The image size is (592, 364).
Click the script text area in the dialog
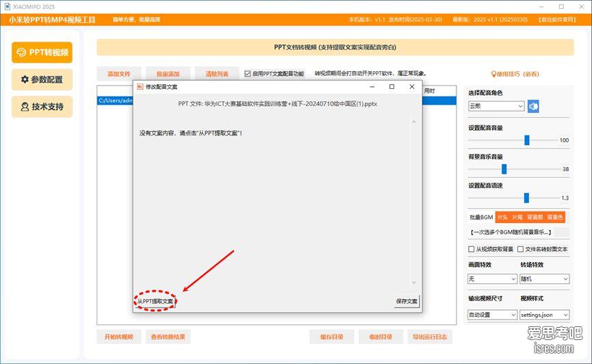pyautogui.click(x=272, y=202)
